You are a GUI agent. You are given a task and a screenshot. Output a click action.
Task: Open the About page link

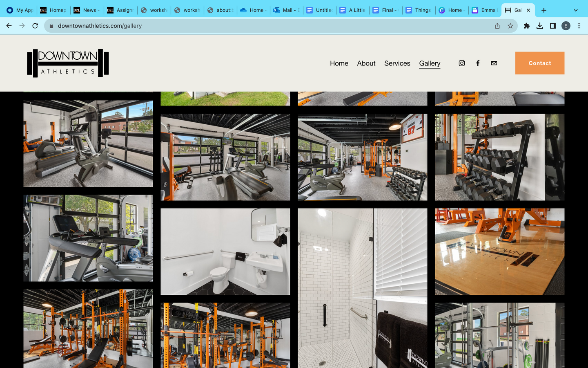[x=366, y=63]
